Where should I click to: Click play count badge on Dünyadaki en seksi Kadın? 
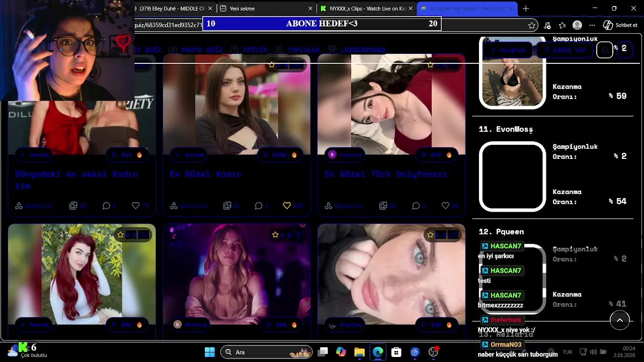click(x=127, y=155)
